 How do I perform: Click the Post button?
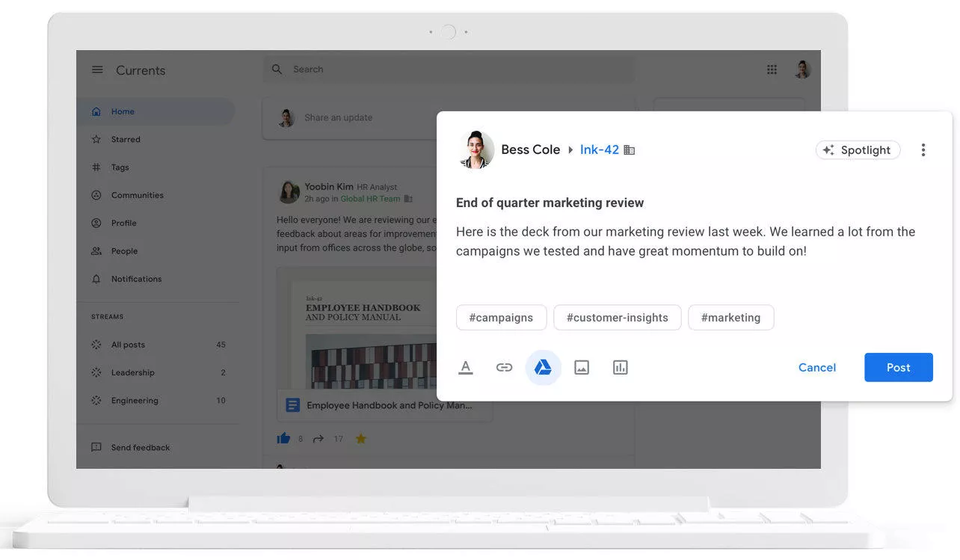pos(899,367)
